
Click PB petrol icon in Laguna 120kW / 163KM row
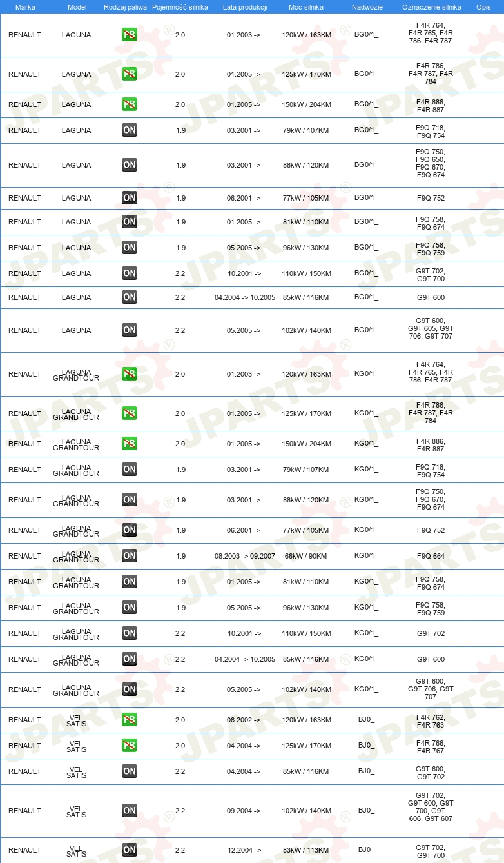(x=130, y=35)
